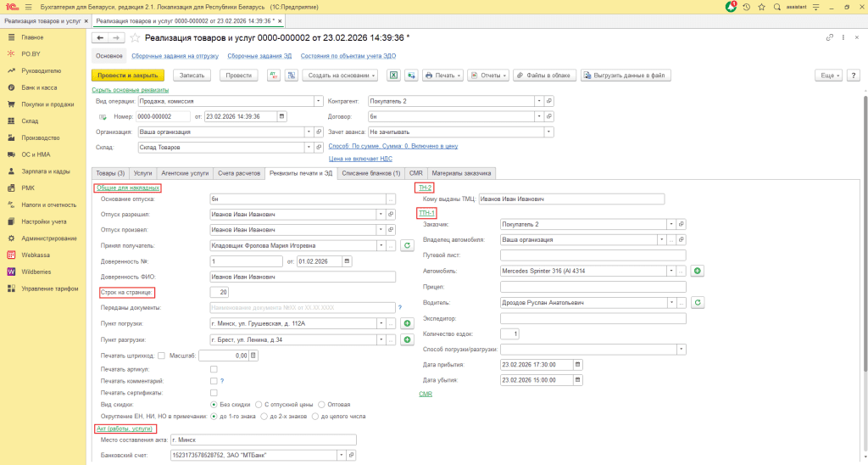The image size is (868, 465).
Task: Tick the Печатать сертификаты checkbox
Action: [214, 393]
